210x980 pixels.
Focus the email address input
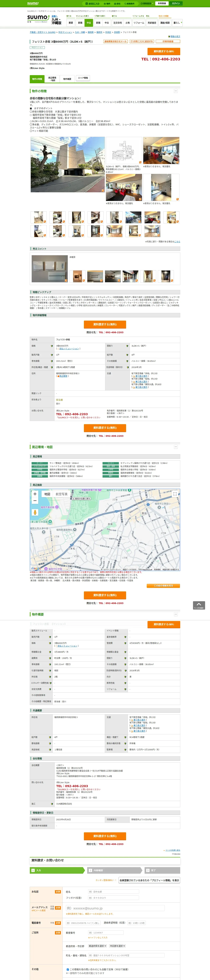115,908
